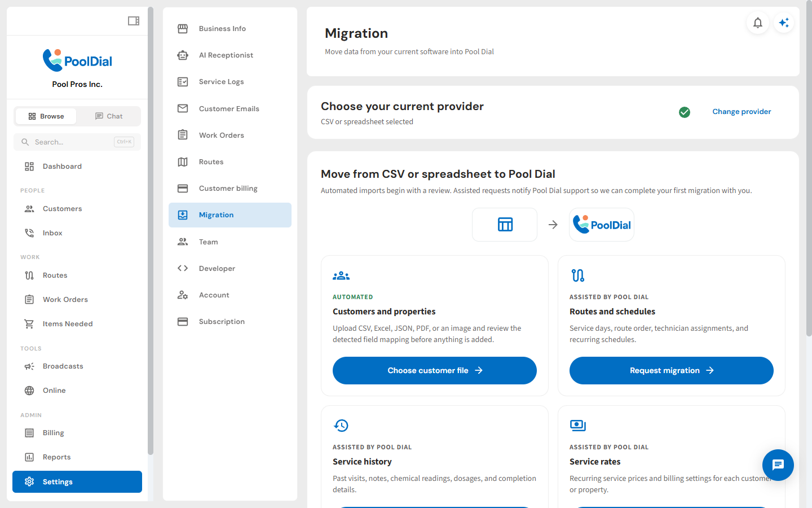Screen dimensions: 812x508
Task: Click Request migration for routes and schedules
Action: point(672,370)
